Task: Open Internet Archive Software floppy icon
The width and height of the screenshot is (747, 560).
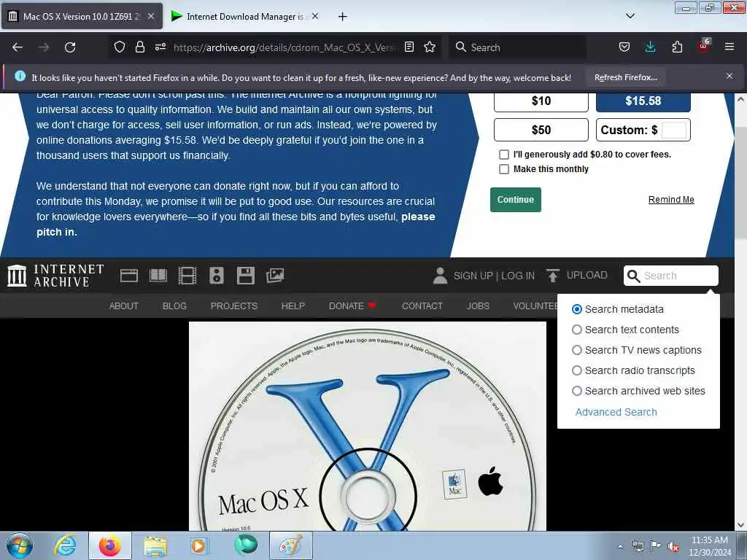Action: pos(245,276)
